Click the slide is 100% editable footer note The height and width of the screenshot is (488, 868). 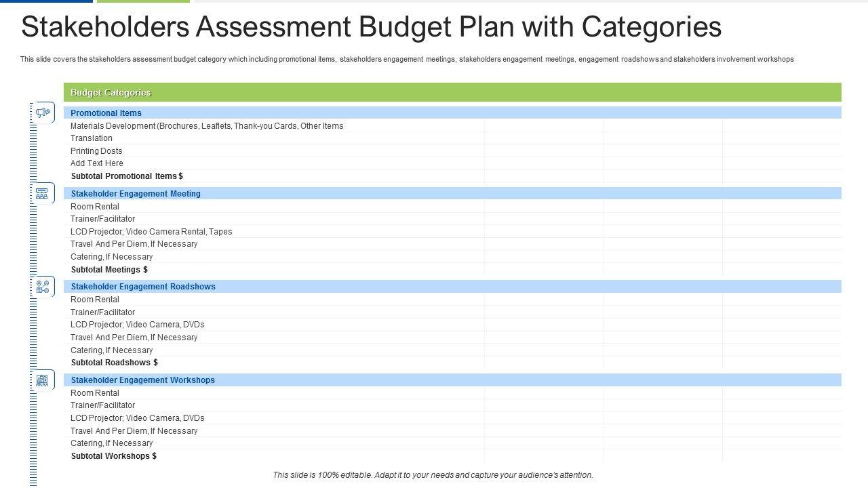click(433, 475)
